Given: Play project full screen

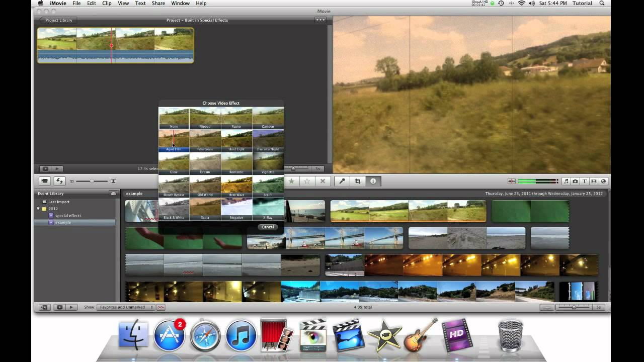Looking at the screenshot, I should click(45, 169).
